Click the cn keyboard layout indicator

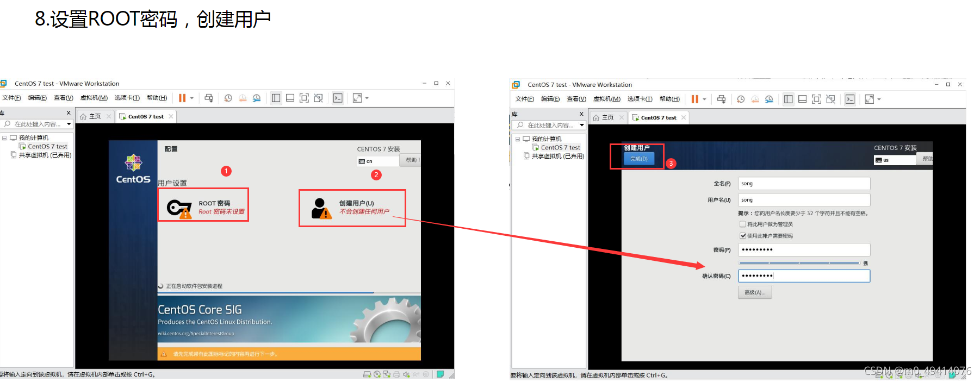(379, 161)
